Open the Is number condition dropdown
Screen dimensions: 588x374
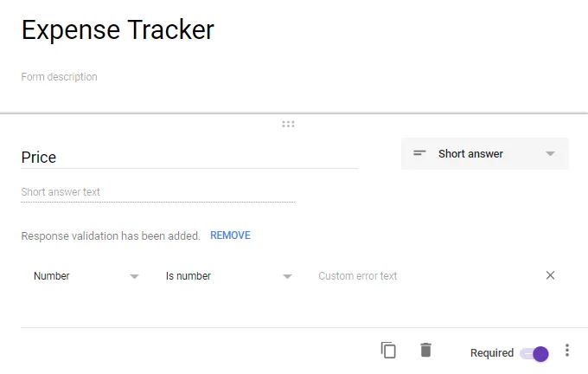point(228,276)
